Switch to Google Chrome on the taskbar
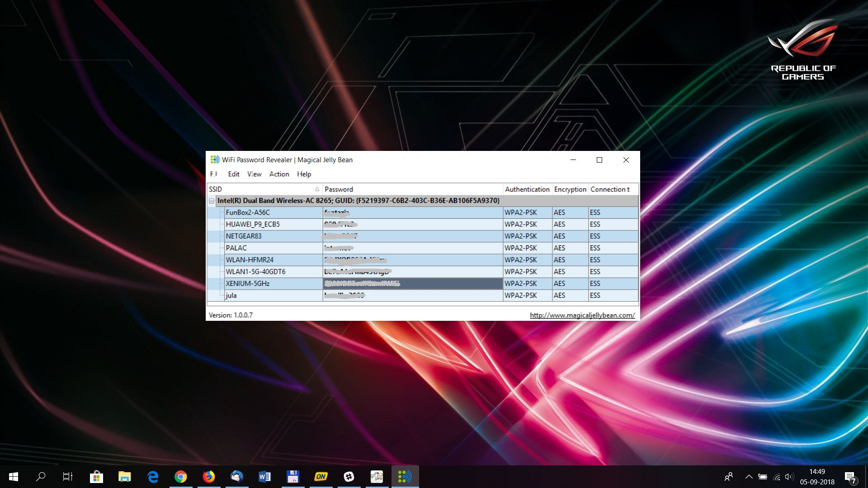Image resolution: width=868 pixels, height=488 pixels. [181, 477]
